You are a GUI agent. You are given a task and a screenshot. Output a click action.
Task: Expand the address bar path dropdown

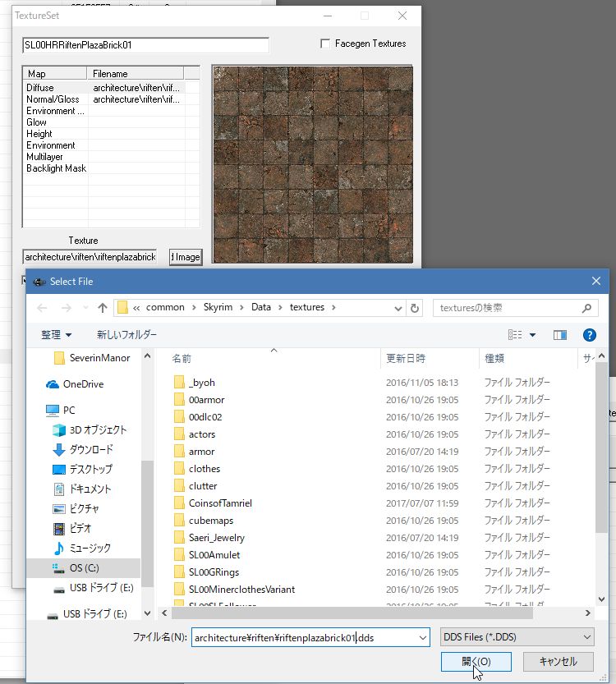[x=398, y=308]
